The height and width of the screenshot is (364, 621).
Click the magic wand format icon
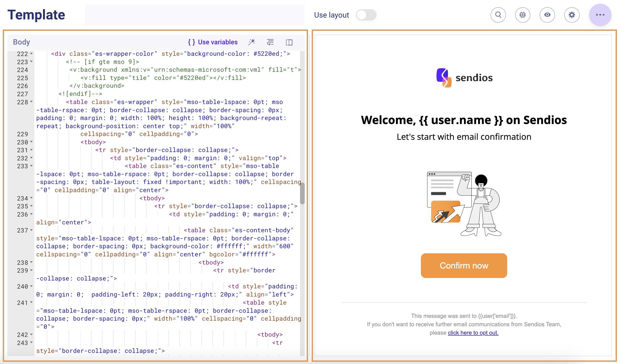point(251,42)
